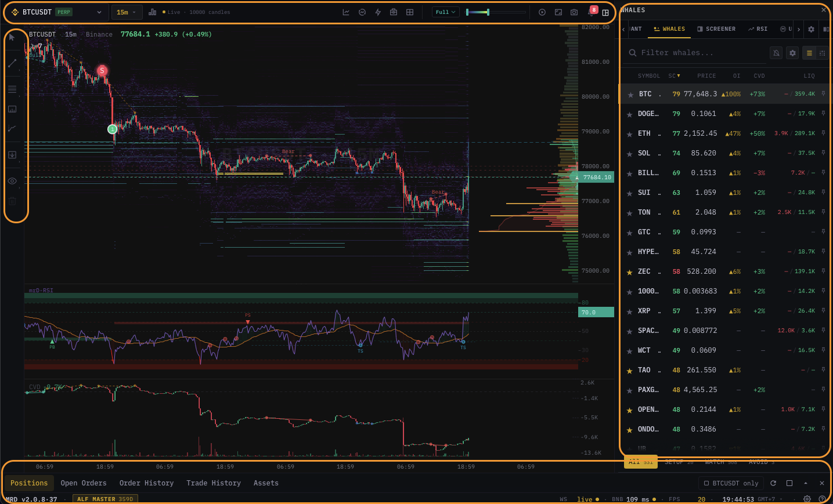Viewport: 833px width, 504px height.
Task: Sort whales by CVD column header
Action: (759, 76)
